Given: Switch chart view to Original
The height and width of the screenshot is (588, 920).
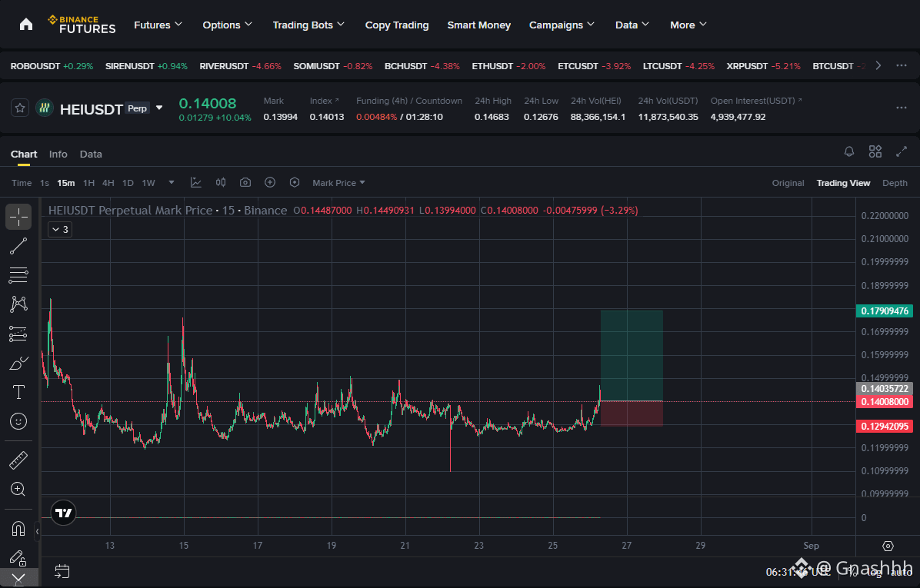Looking at the screenshot, I should point(788,183).
